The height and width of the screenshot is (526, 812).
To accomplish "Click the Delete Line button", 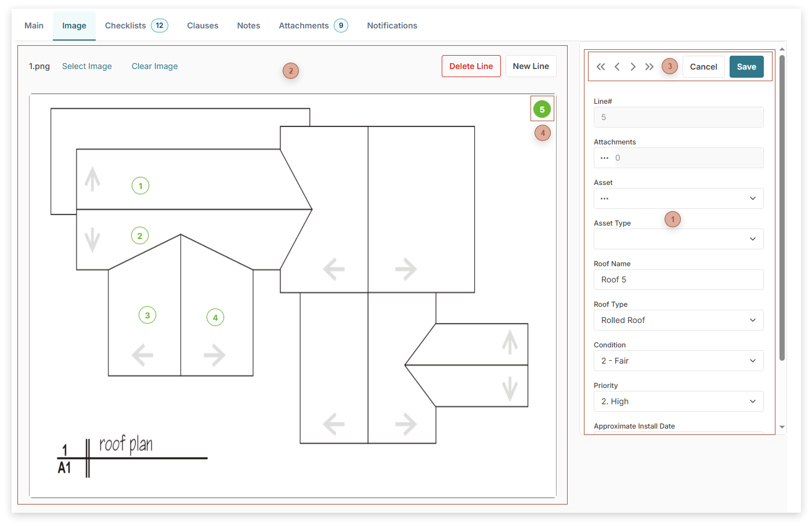I will [471, 66].
